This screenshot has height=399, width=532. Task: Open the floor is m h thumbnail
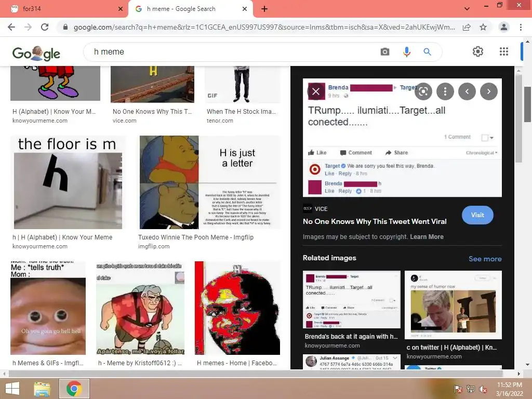tap(68, 182)
